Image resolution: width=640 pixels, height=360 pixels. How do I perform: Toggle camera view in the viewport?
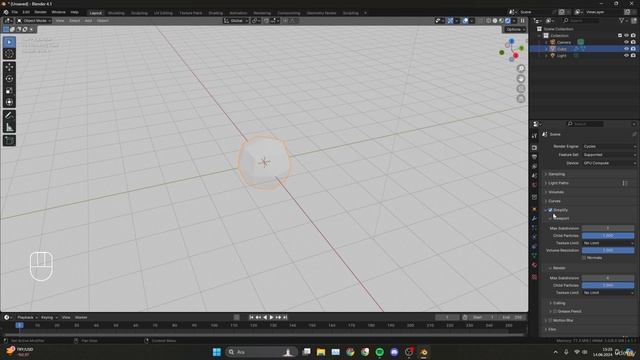coord(521,89)
